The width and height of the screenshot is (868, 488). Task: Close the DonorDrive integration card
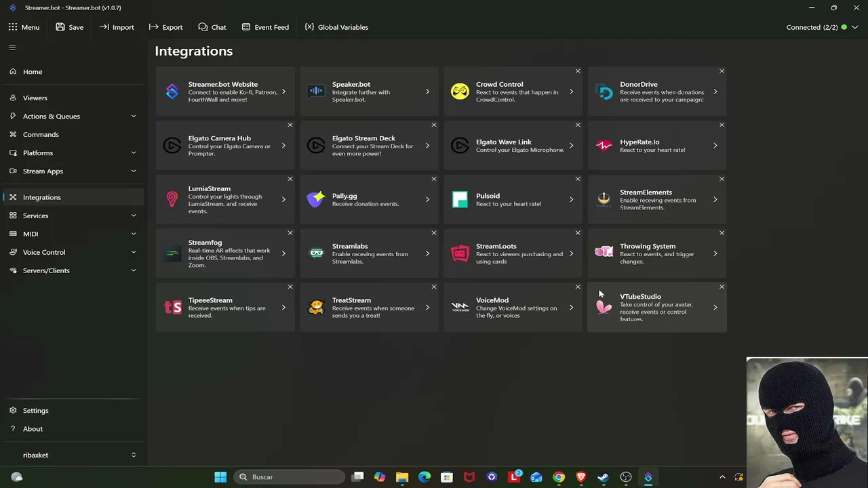point(722,71)
